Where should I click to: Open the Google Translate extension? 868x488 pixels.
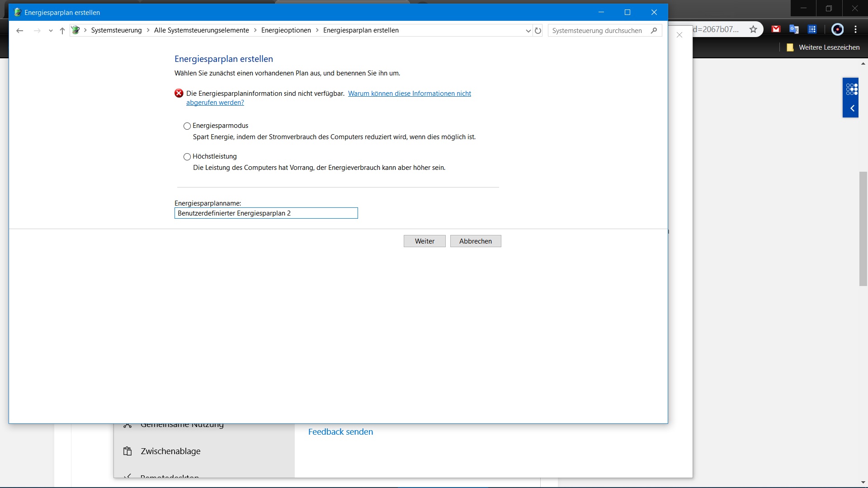click(794, 29)
